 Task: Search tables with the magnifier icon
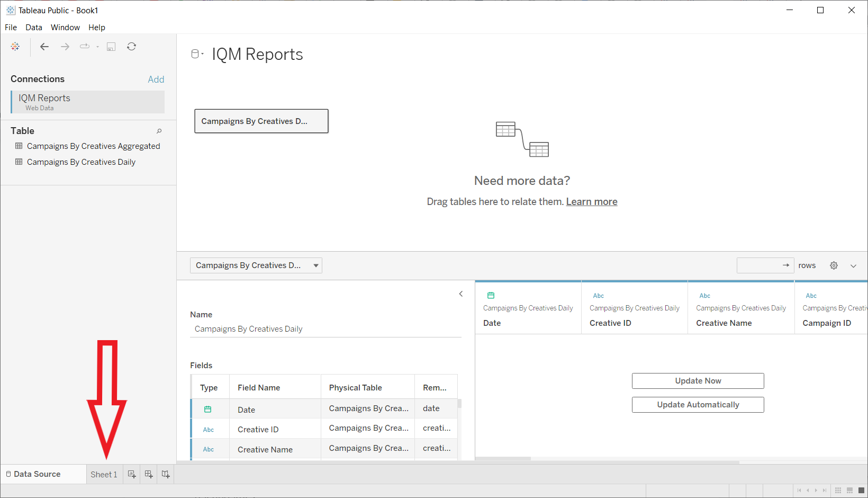point(159,131)
